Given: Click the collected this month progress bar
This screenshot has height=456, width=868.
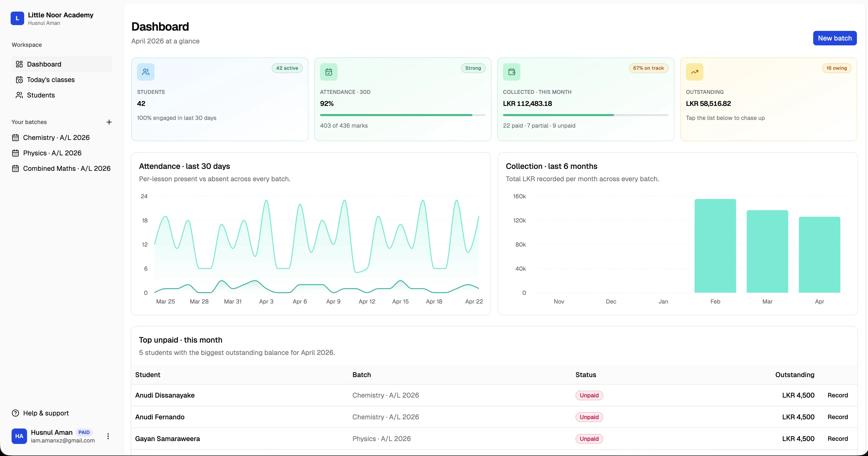Looking at the screenshot, I should 586,115.
